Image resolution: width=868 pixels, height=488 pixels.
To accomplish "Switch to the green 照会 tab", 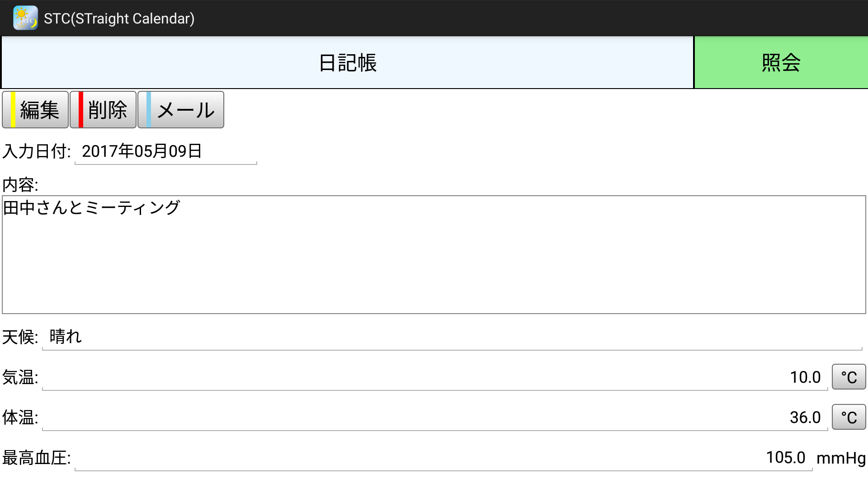I will click(x=781, y=62).
